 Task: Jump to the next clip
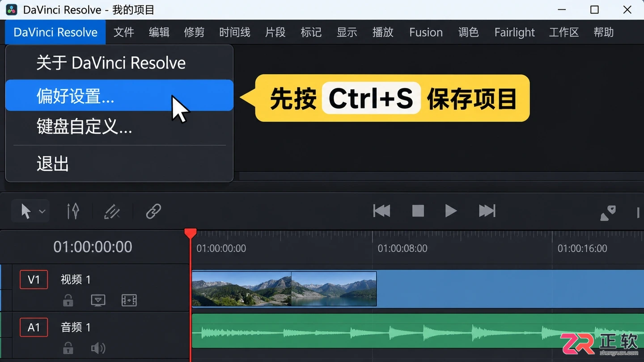487,210
